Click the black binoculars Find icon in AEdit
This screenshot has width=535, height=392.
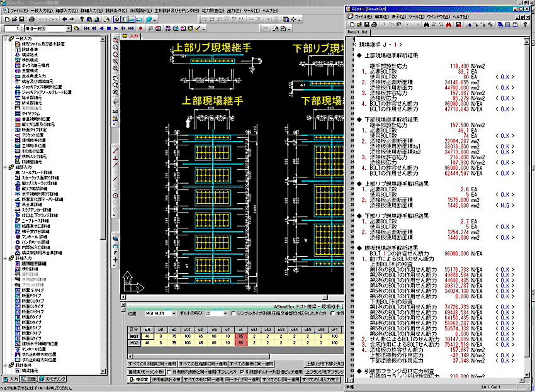point(427,25)
